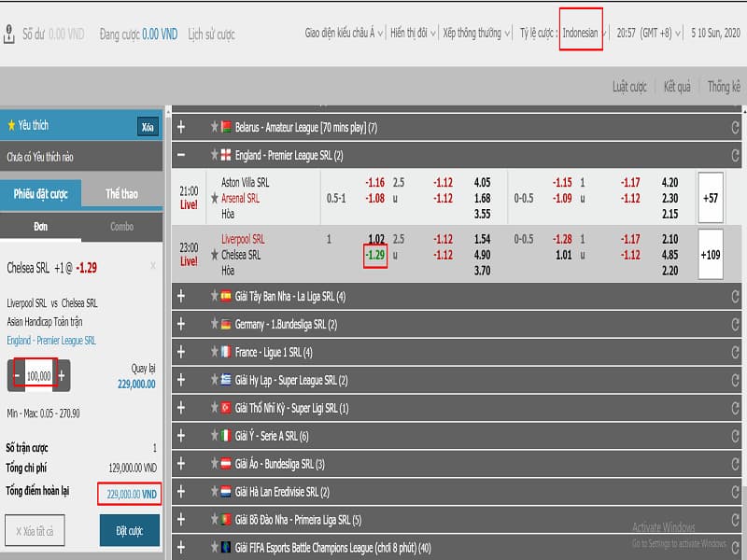Refresh the England Premier League SRL section
The image size is (747, 560).
(x=735, y=155)
